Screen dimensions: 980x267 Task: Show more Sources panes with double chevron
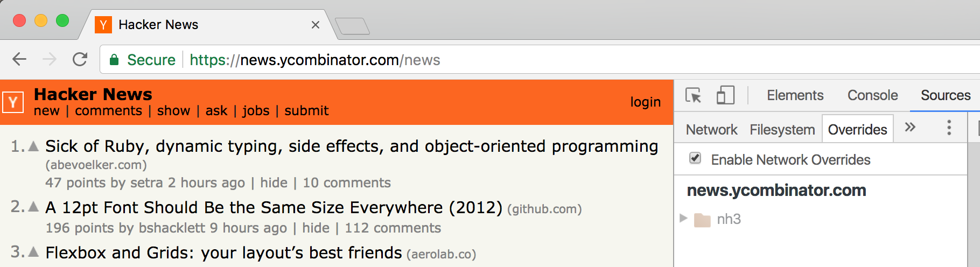[x=910, y=128]
